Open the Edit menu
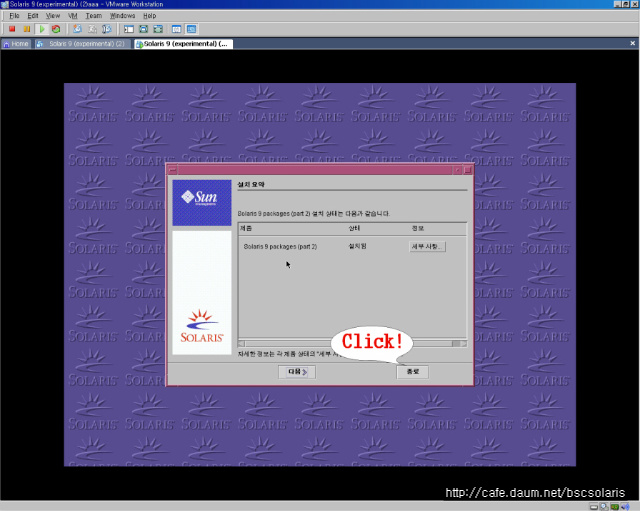The image size is (640, 511). tap(33, 16)
